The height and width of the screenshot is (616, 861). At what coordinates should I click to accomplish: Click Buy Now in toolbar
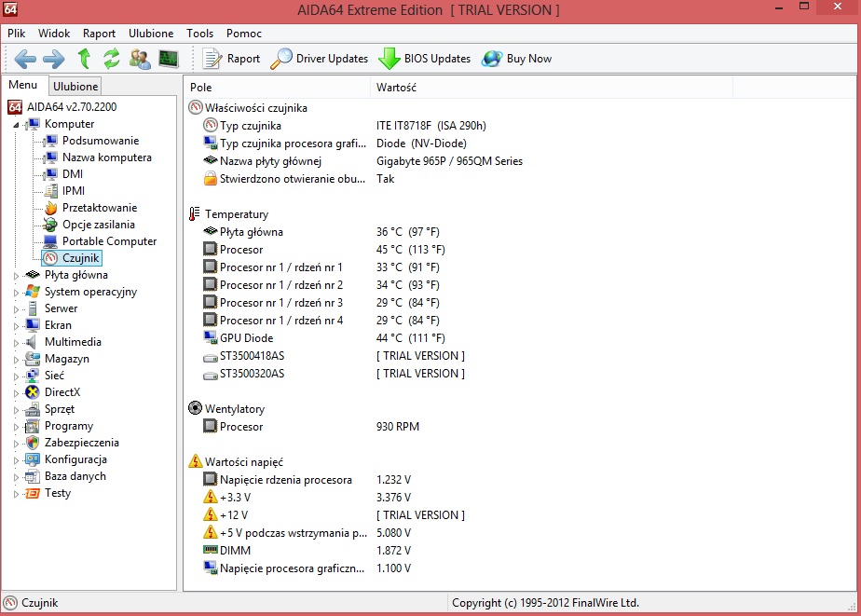click(x=517, y=59)
